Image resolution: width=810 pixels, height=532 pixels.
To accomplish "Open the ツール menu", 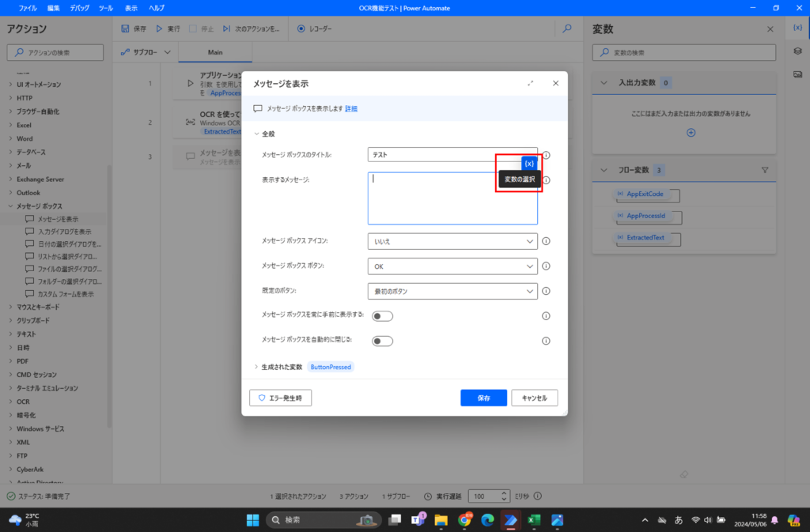I will (x=106, y=8).
